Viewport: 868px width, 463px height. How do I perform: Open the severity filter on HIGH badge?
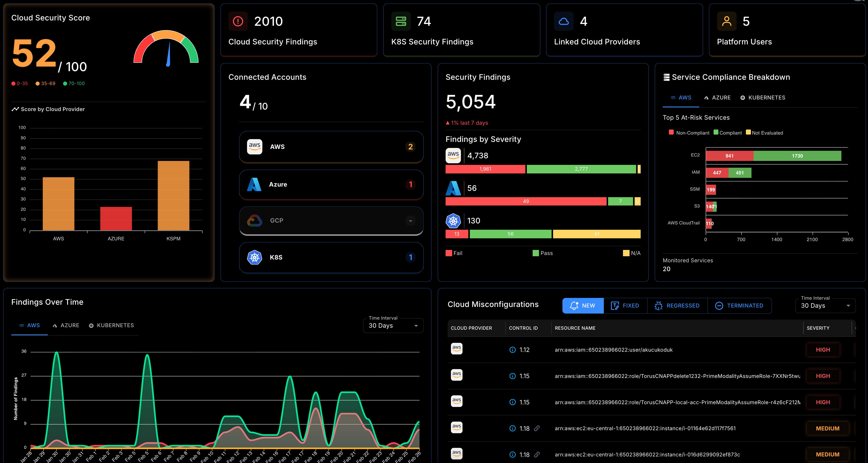(x=823, y=350)
